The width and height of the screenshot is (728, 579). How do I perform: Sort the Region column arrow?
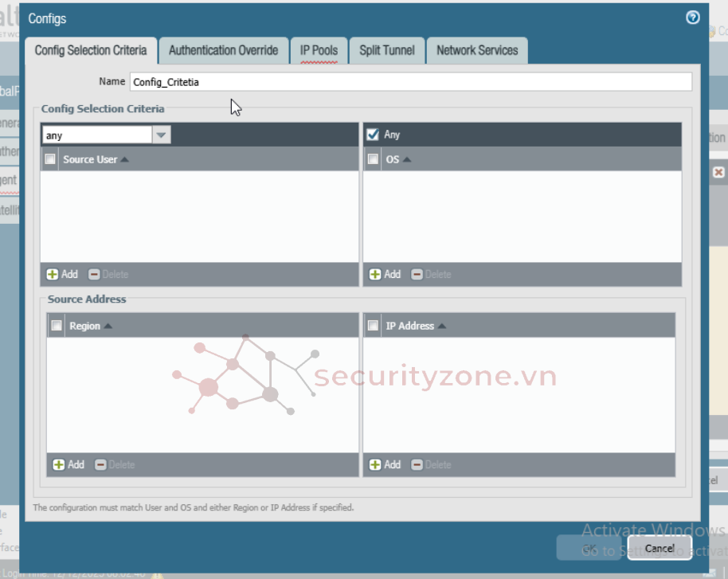(x=108, y=326)
